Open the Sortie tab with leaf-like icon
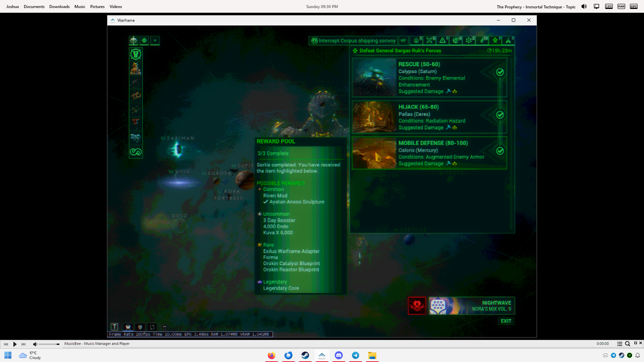This screenshot has width=644, height=362. (x=495, y=41)
